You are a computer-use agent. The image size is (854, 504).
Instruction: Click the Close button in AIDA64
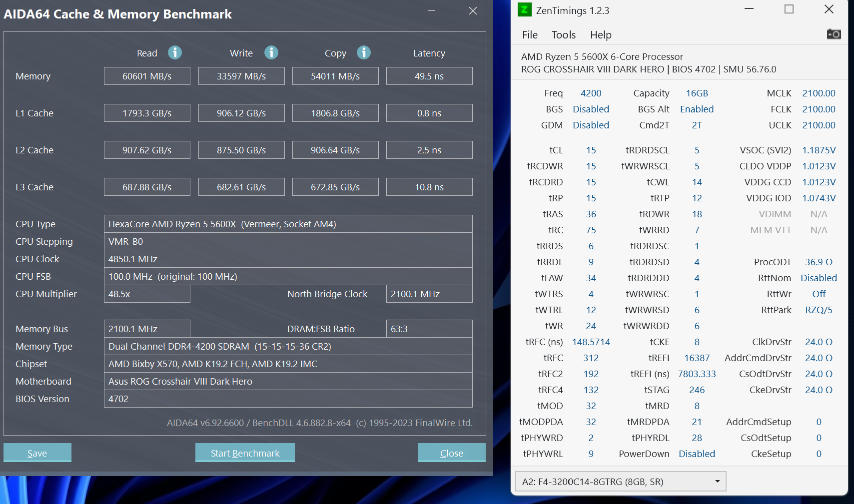(452, 453)
